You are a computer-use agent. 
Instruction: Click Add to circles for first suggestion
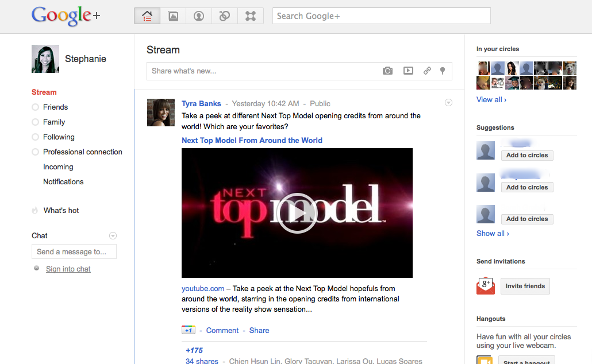[527, 156]
